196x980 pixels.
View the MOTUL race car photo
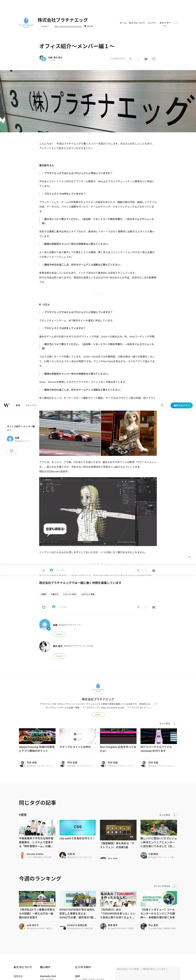[x=70, y=433]
